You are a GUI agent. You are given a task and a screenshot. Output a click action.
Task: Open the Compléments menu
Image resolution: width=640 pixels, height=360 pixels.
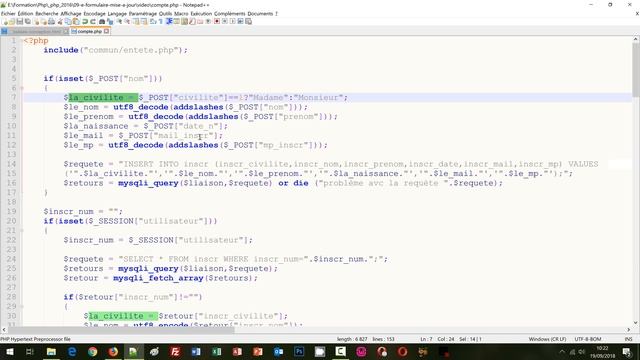230,13
